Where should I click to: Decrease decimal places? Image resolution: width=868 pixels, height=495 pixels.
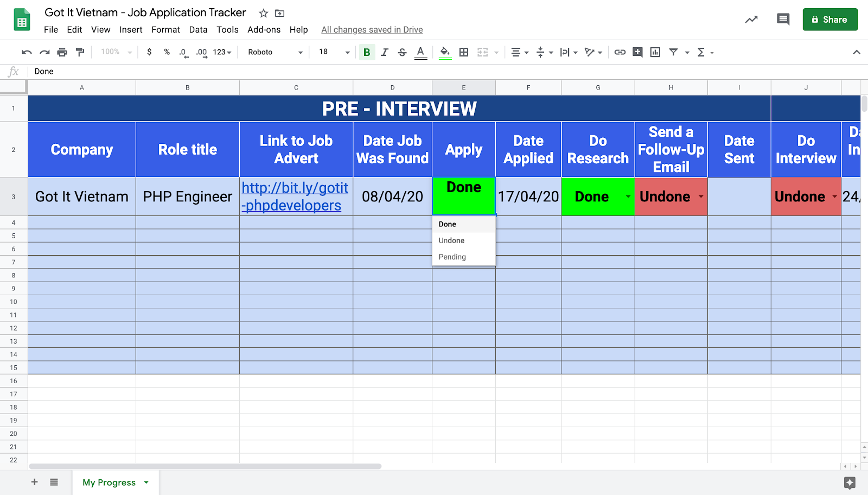(x=183, y=52)
